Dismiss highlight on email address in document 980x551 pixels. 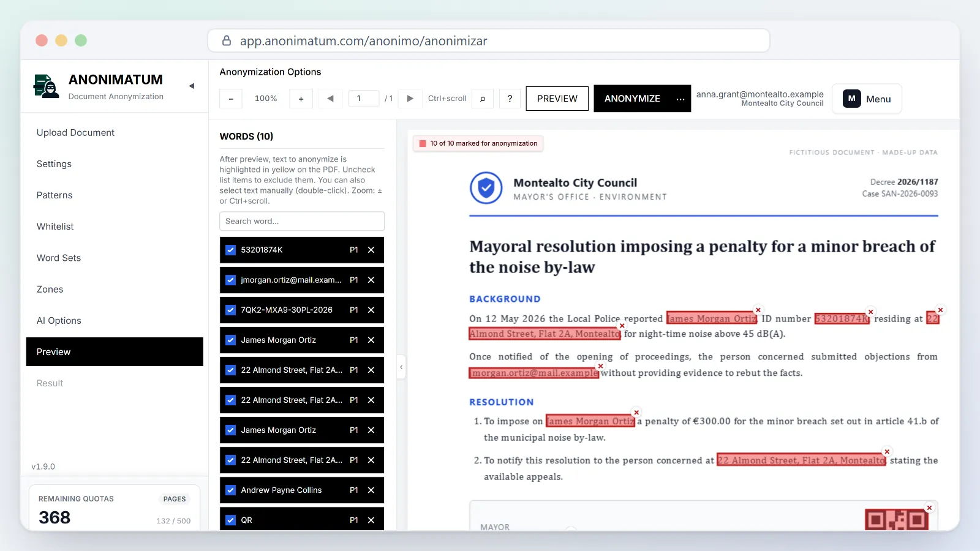coord(600,366)
